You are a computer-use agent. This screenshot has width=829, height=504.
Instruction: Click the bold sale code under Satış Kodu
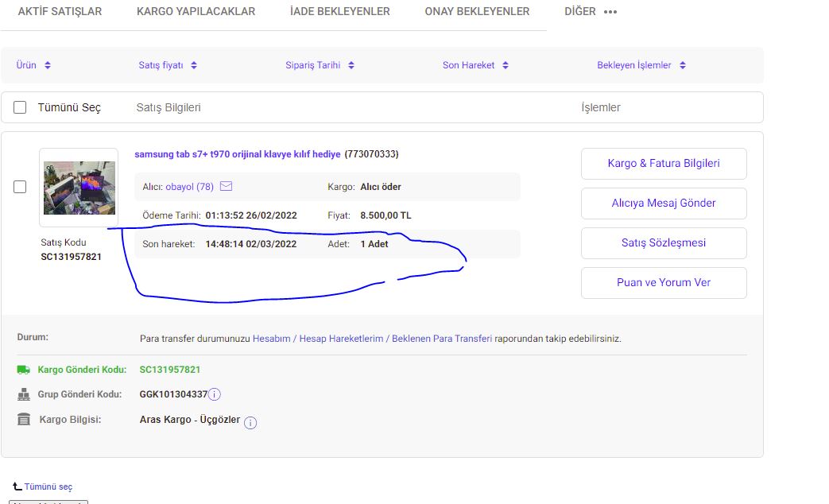(x=71, y=257)
